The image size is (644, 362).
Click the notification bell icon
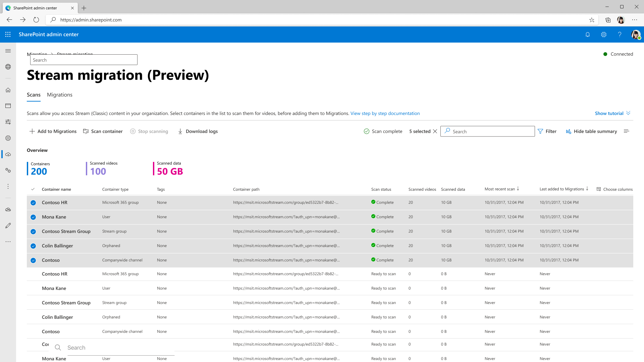pyautogui.click(x=588, y=35)
